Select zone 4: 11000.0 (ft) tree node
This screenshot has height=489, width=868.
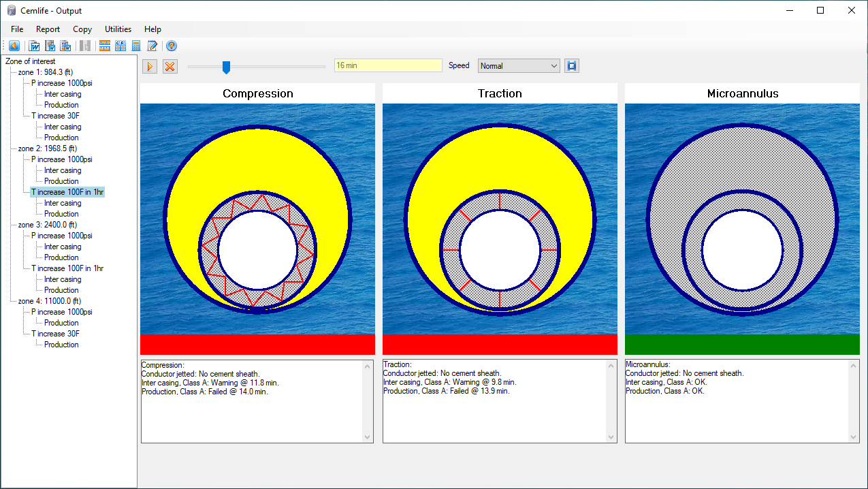pos(48,301)
